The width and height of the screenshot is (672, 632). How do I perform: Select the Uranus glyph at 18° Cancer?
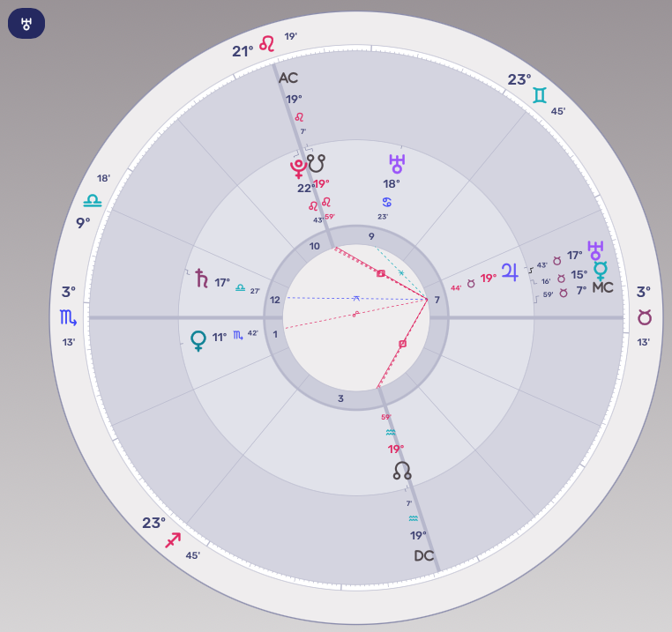coord(397,163)
